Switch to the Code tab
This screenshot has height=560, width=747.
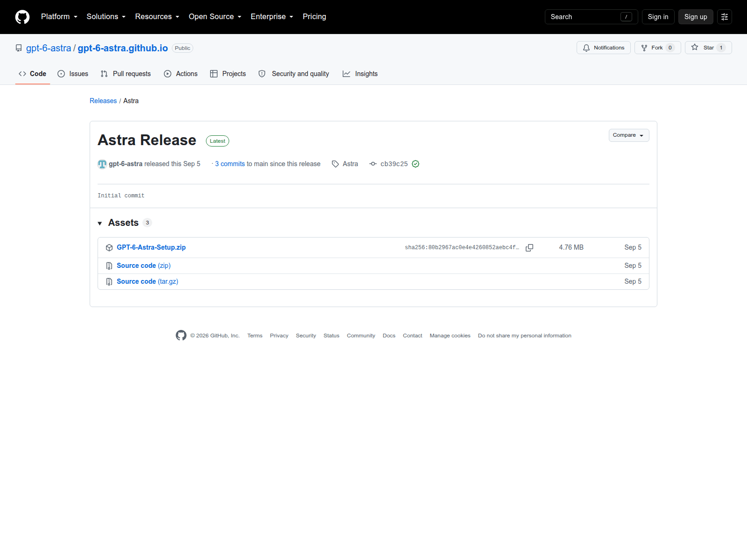(33, 74)
